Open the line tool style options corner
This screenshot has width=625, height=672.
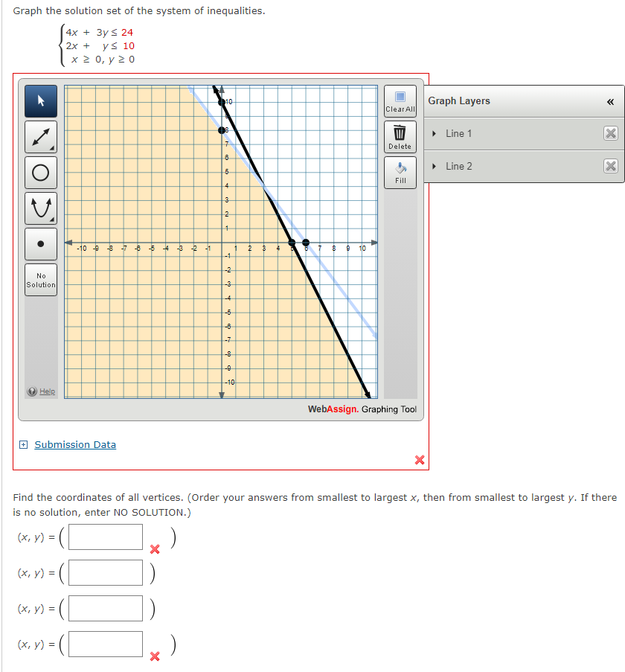click(52, 148)
